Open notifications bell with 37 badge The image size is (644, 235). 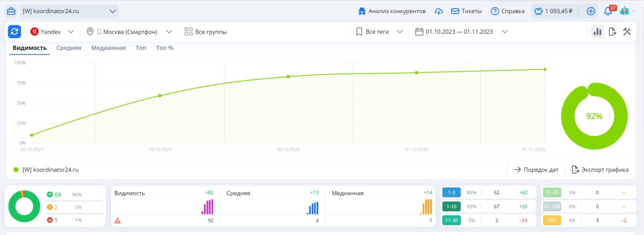click(608, 11)
